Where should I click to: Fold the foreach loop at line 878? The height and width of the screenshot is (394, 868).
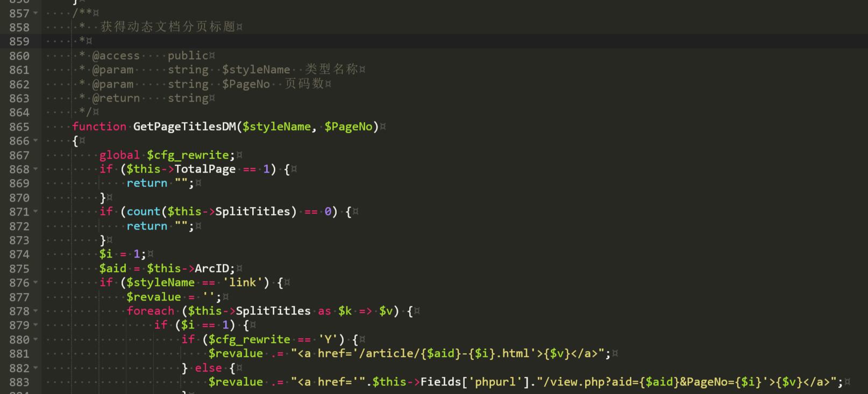[x=36, y=311]
